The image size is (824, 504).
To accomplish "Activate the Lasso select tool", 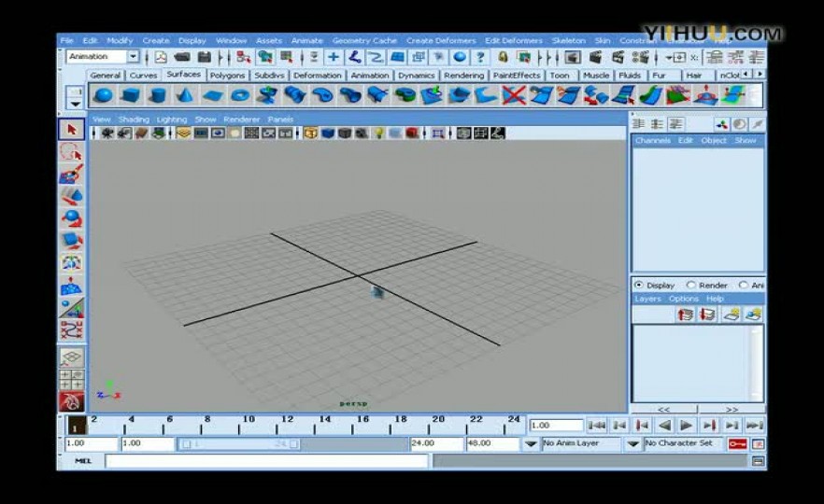I will pyautogui.click(x=71, y=152).
